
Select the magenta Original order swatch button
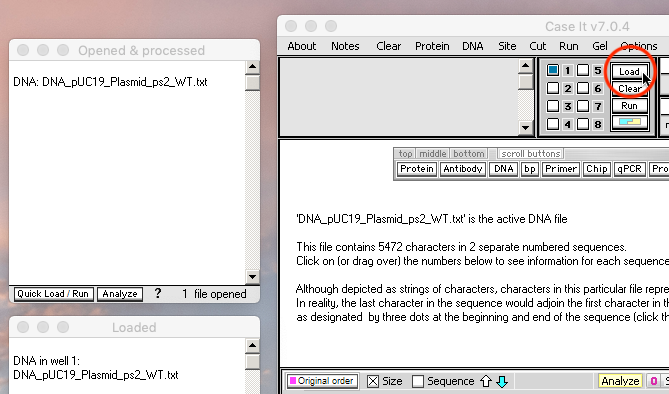coord(323,381)
